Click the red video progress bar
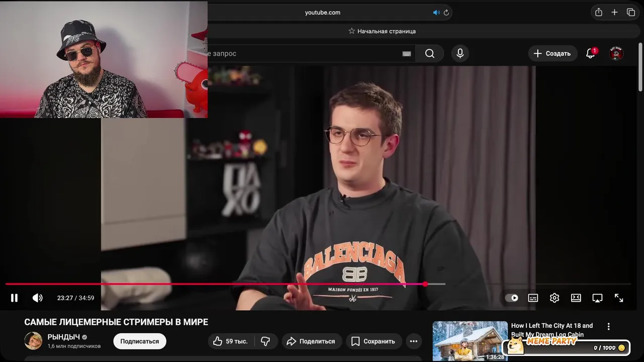The width and height of the screenshot is (644, 362). point(215,284)
